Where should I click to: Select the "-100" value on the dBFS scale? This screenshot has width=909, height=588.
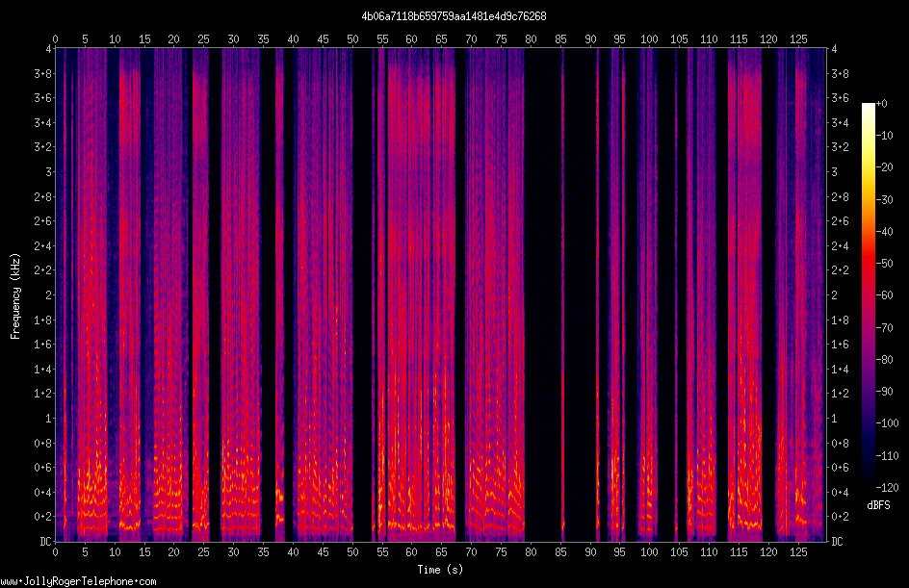point(887,423)
